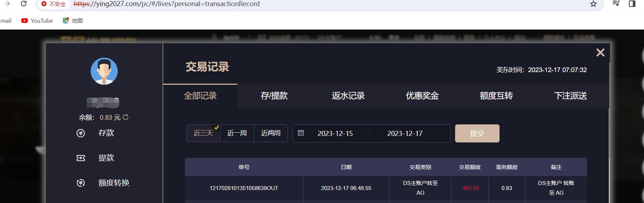
Task: Open start date picker 2023-12-15
Action: click(335, 133)
